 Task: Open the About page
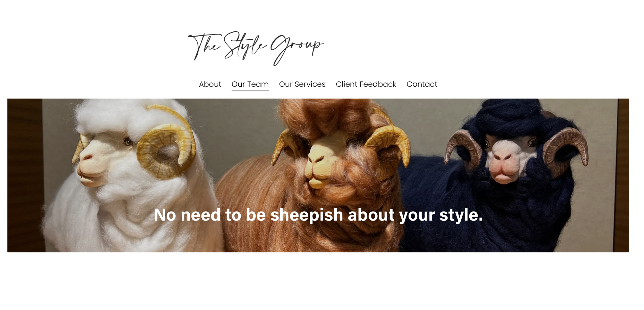pos(210,84)
